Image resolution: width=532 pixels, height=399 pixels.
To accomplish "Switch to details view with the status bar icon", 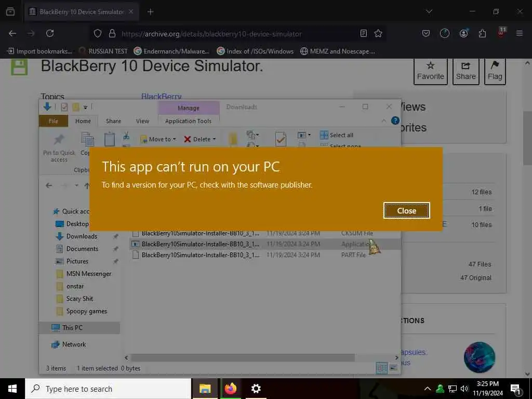I will point(381,368).
